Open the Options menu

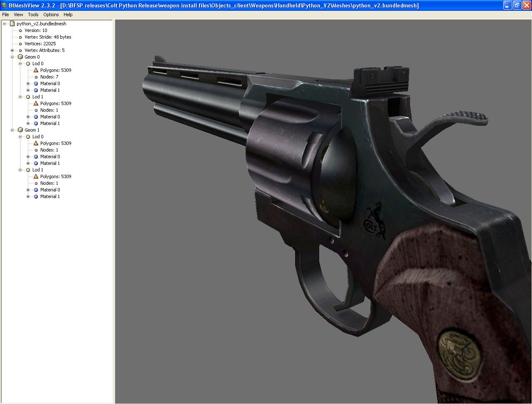tap(51, 14)
